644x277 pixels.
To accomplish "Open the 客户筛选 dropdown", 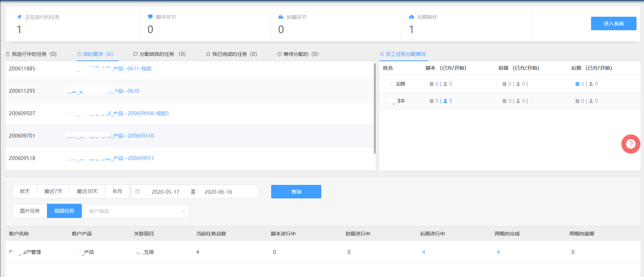I will click(x=136, y=211).
